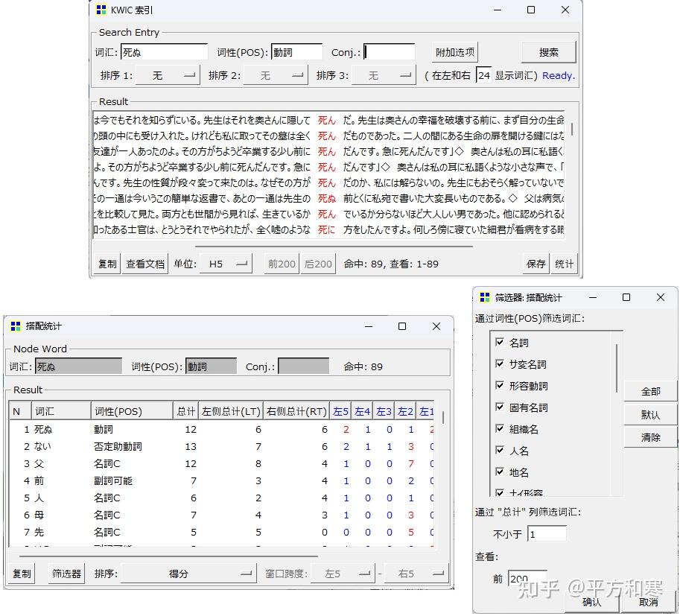Clear all POS selections with 清除
The height and width of the screenshot is (616, 680).
tap(651, 437)
